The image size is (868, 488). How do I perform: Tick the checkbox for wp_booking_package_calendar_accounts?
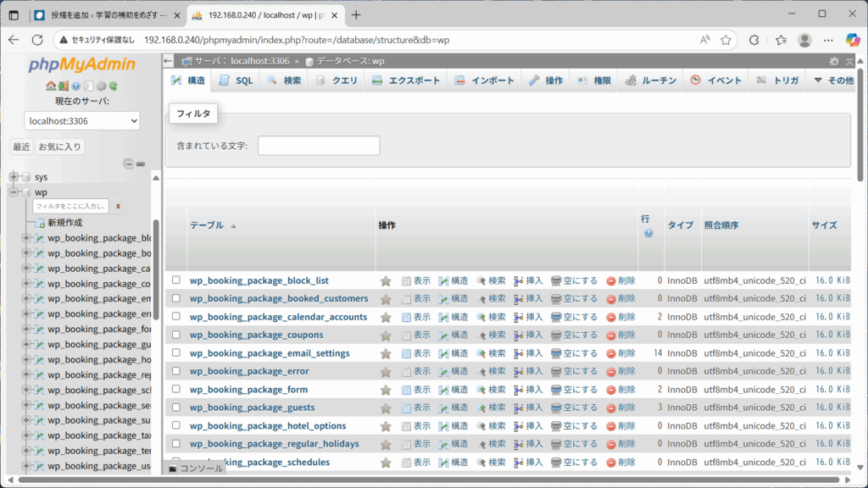click(176, 317)
